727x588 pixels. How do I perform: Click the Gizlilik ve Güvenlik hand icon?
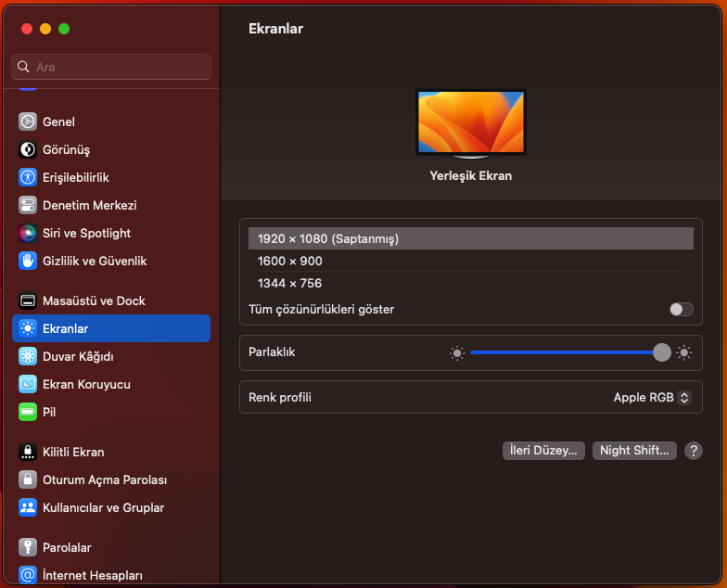[28, 261]
